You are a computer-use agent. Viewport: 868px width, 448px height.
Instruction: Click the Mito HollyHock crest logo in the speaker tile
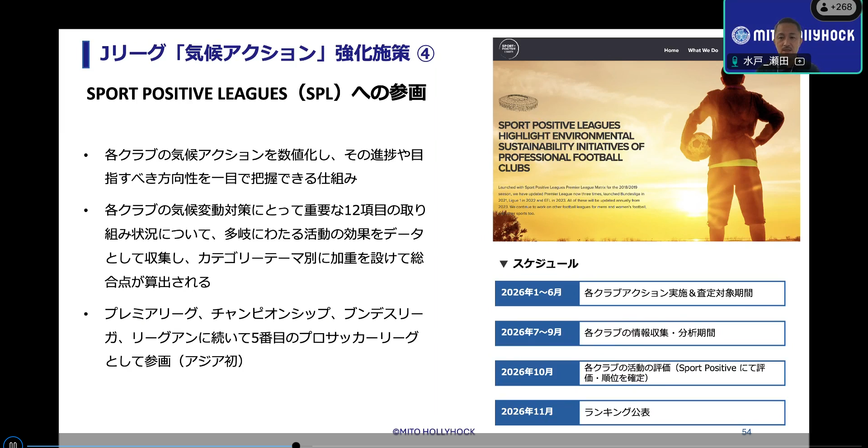pyautogui.click(x=741, y=35)
